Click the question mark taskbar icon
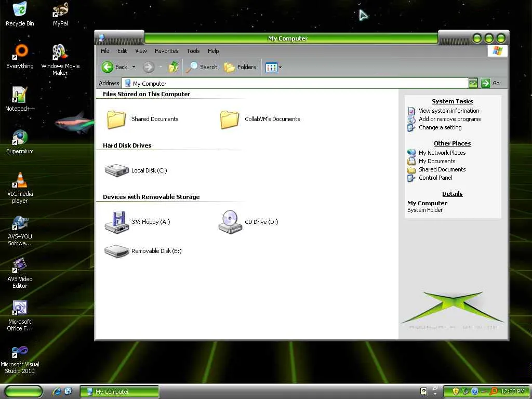This screenshot has height=399, width=532. tap(423, 392)
